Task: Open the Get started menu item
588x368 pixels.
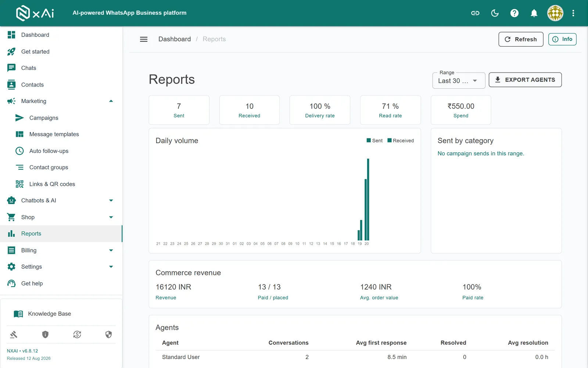Action: [x=61, y=52]
